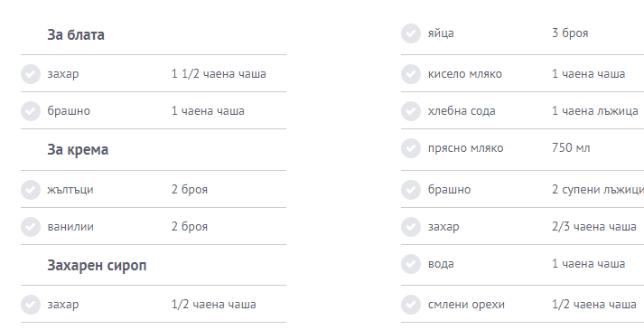Image resolution: width=644 pixels, height=330 pixels.
Task: Click the Захарен сироп section heading
Action: tap(97, 266)
